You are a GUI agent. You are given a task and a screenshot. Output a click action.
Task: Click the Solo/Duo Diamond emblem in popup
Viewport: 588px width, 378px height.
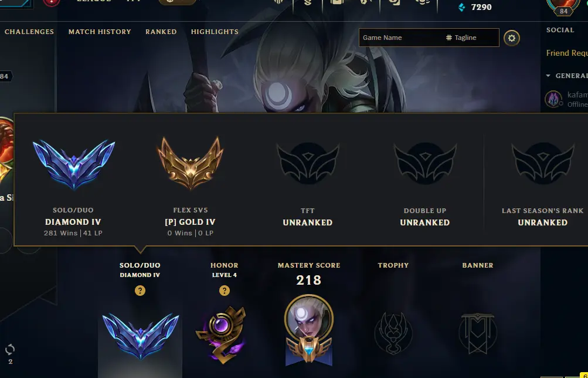click(73, 164)
